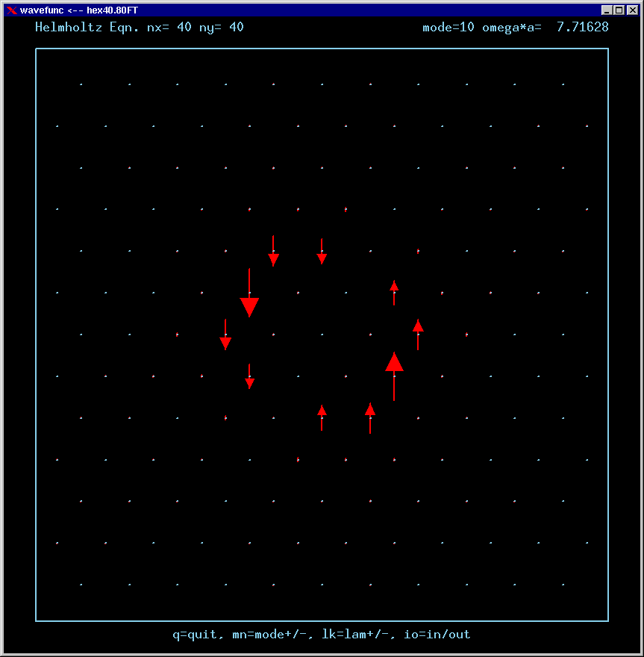Click the 'ny= 40' value
The width and height of the screenshot is (644, 657).
222,28
